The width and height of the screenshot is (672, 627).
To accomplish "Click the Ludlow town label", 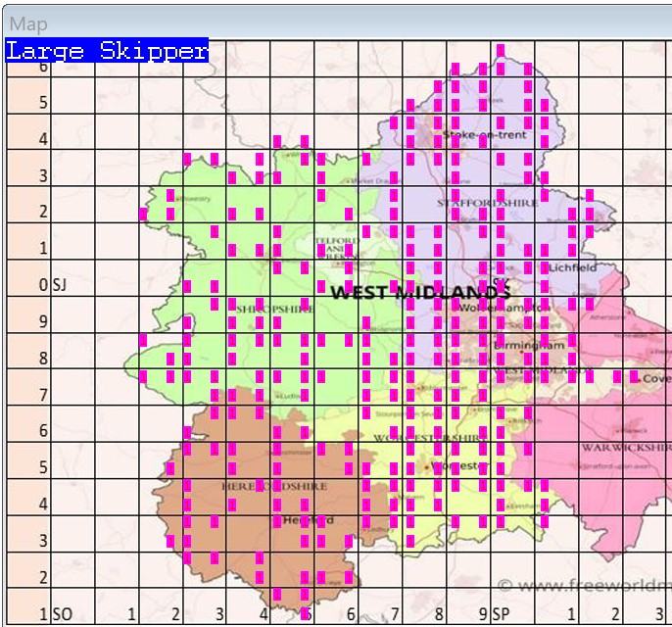I will click(292, 396).
